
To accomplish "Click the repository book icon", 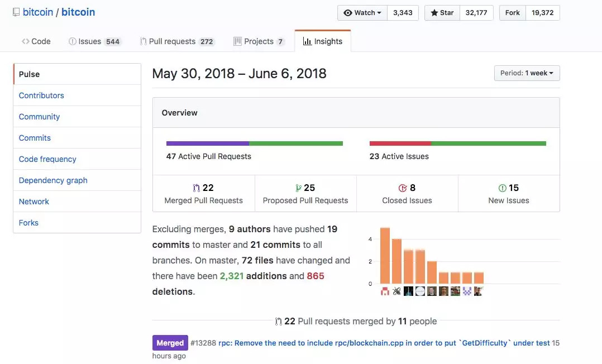I will click(16, 12).
